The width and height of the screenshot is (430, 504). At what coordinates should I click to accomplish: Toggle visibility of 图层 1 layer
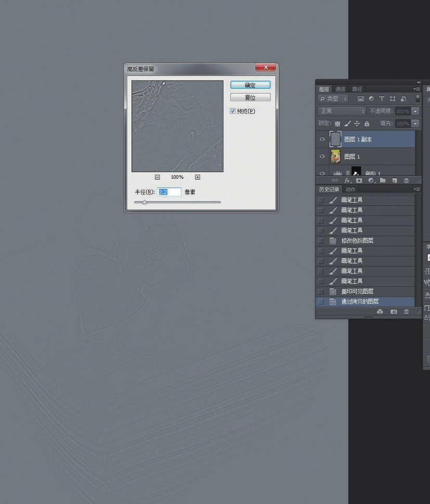pyautogui.click(x=322, y=156)
